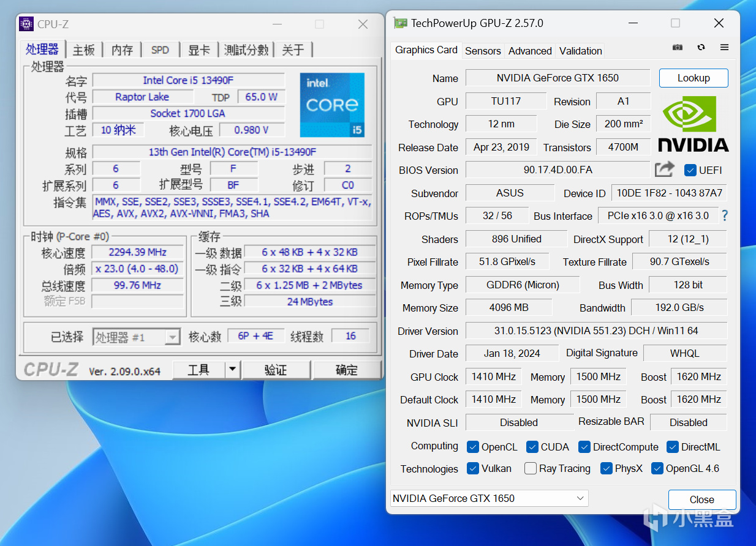Click the Bus Interface question mark
Image resolution: width=756 pixels, height=546 pixels.
click(725, 215)
